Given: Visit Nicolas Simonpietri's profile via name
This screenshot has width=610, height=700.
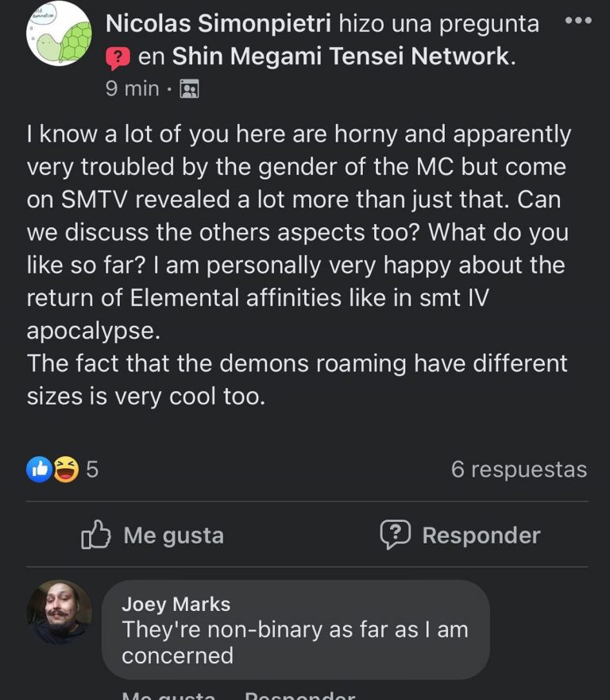Looking at the screenshot, I should (x=219, y=24).
